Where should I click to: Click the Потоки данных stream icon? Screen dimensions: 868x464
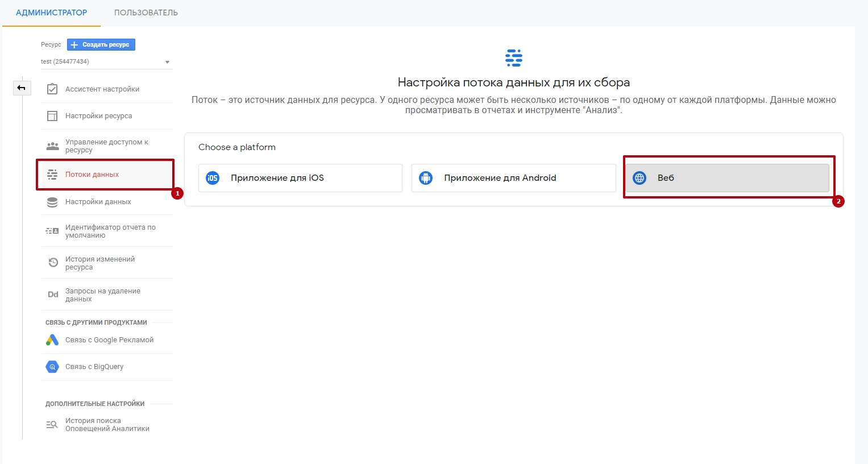click(52, 175)
